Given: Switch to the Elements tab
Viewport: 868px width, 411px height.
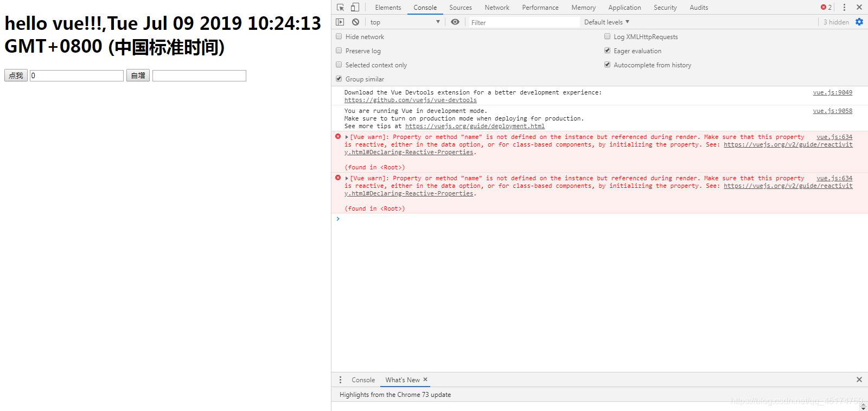Looking at the screenshot, I should point(388,8).
